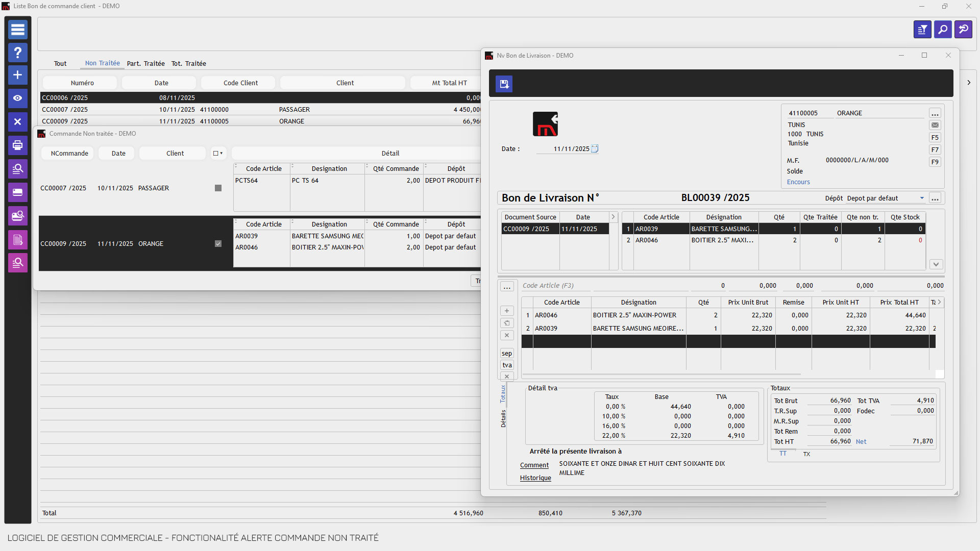
Task: Switch to the Tout tab
Action: 60,64
